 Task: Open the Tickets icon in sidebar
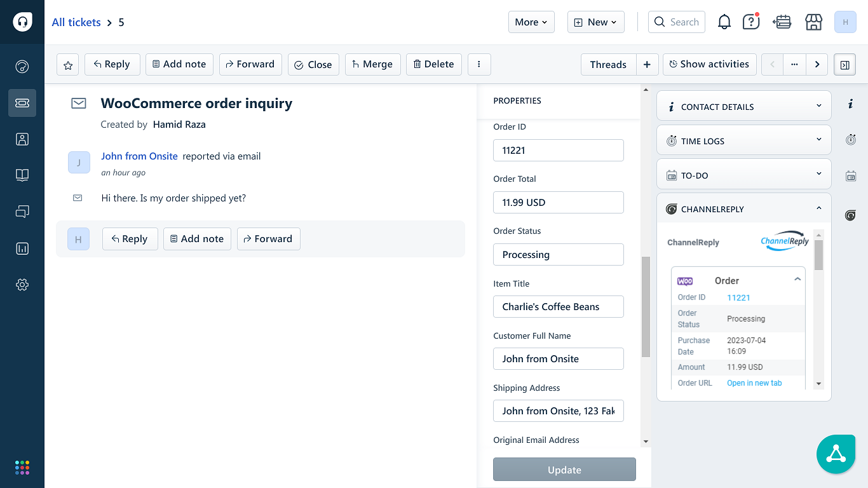(x=22, y=103)
